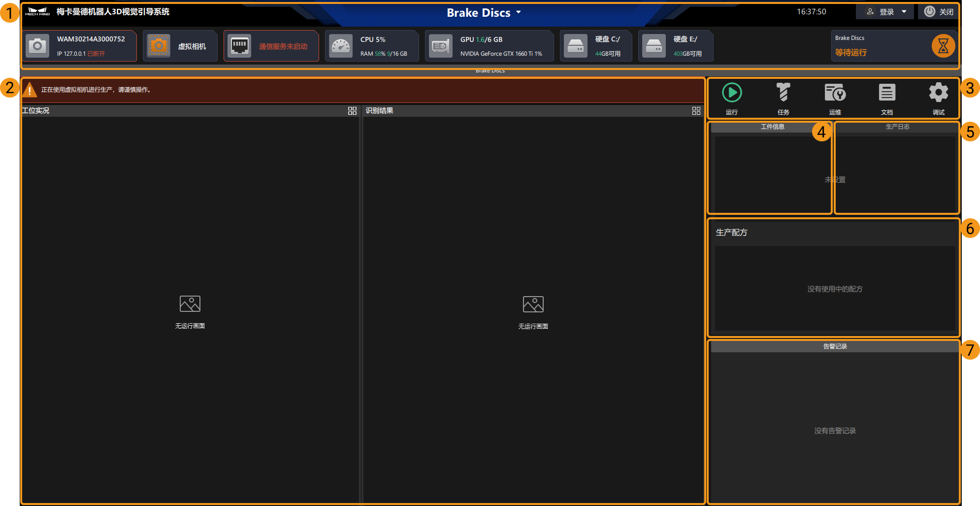This screenshot has height=506, width=980.
Task: Click the image placeholder in 识别结果 panel
Action: [x=533, y=304]
